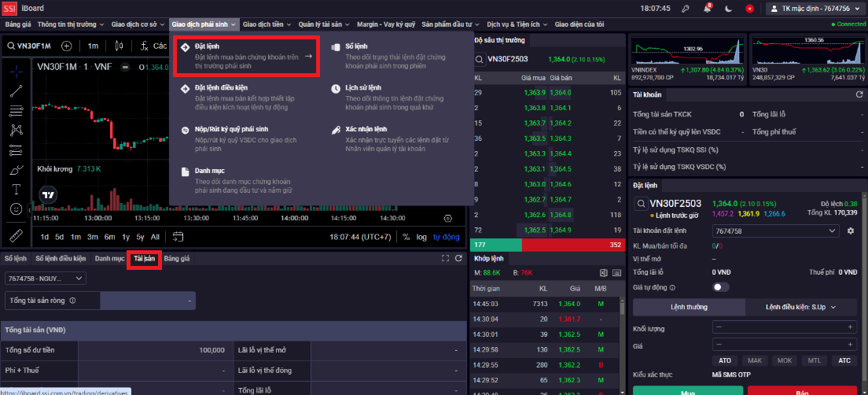Open notifications bell icon

click(705, 8)
